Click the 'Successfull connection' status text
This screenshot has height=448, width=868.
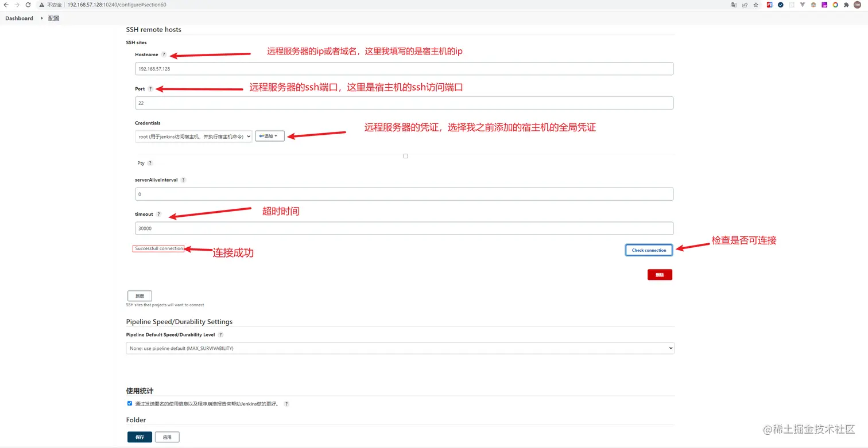(159, 248)
